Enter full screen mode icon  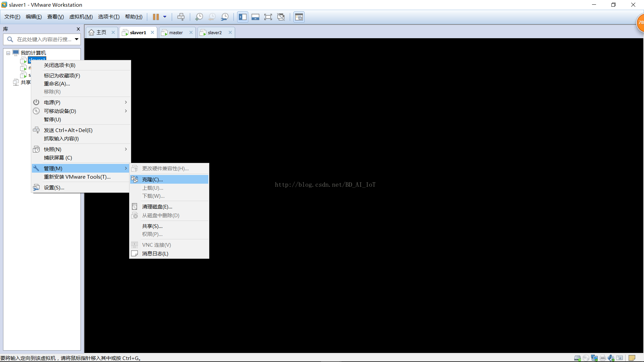coord(268,17)
